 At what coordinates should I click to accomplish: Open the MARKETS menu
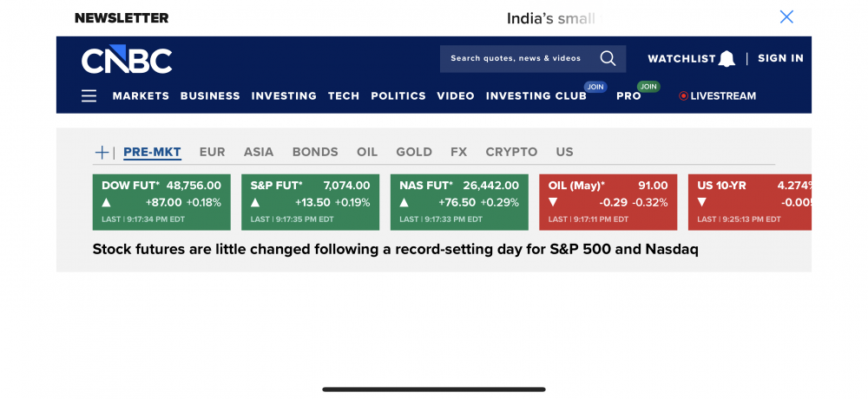pos(141,96)
